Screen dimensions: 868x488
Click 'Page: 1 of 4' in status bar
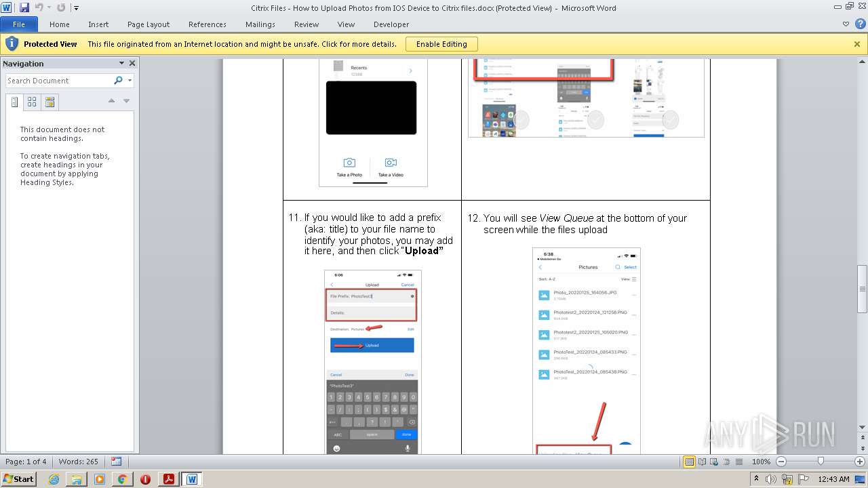pyautogui.click(x=26, y=462)
